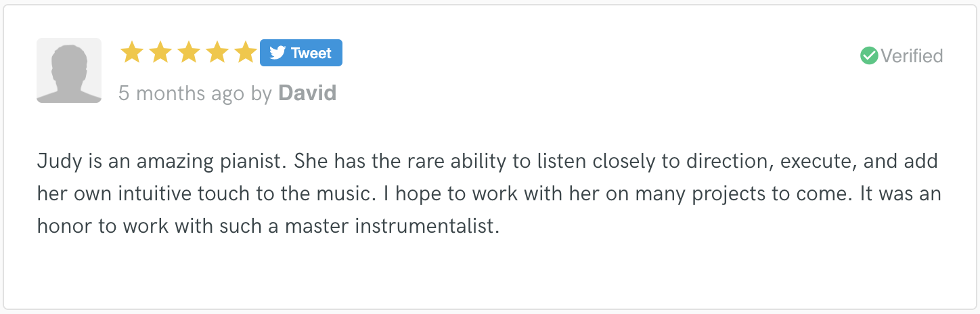Click the first gold rating star
Viewport: 980px width, 314px height.
[x=131, y=53]
